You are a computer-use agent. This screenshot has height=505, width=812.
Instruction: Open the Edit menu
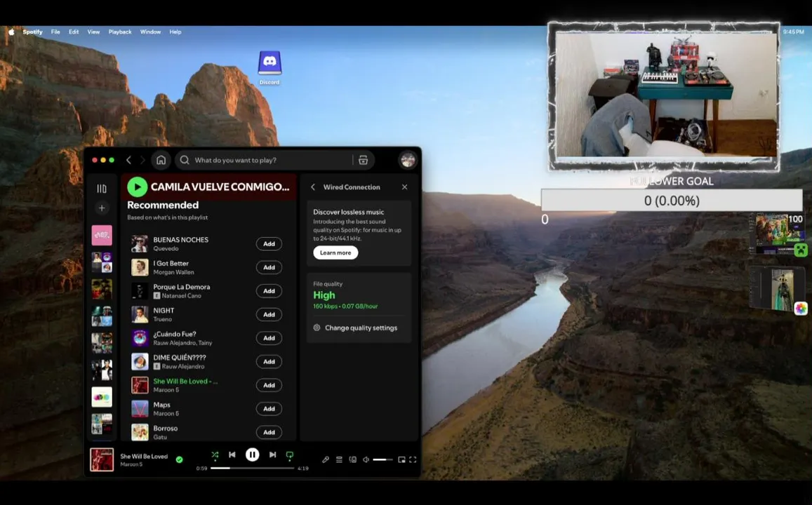[x=74, y=32]
